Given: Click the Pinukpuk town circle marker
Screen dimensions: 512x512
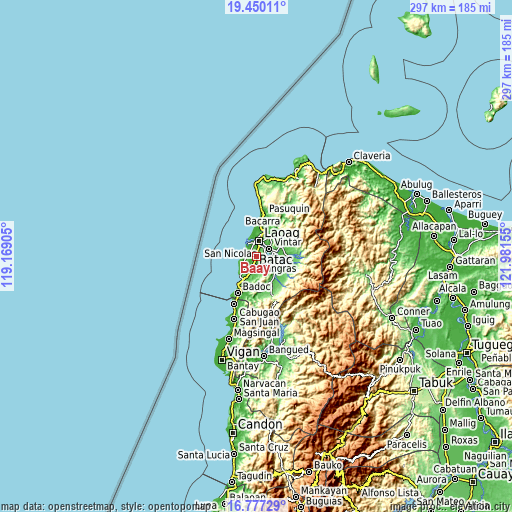Looking at the screenshot, I should click(400, 360).
